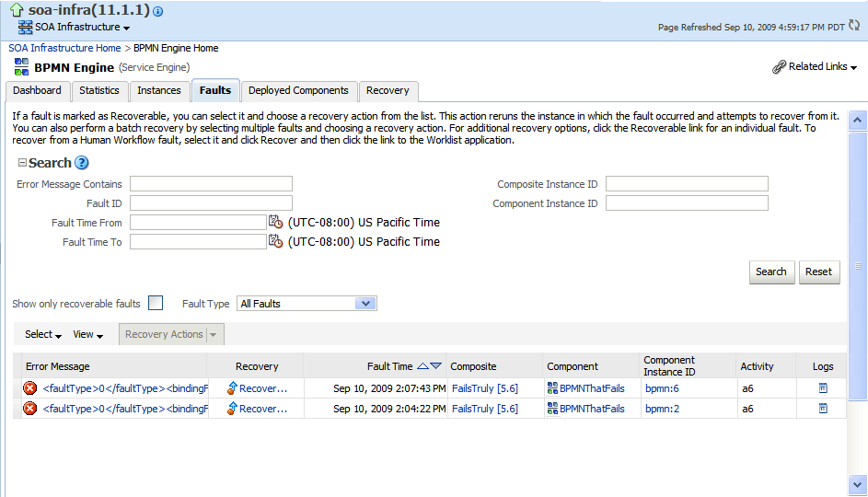Click the Fault Time From input field
The width and height of the screenshot is (868, 497).
(198, 223)
